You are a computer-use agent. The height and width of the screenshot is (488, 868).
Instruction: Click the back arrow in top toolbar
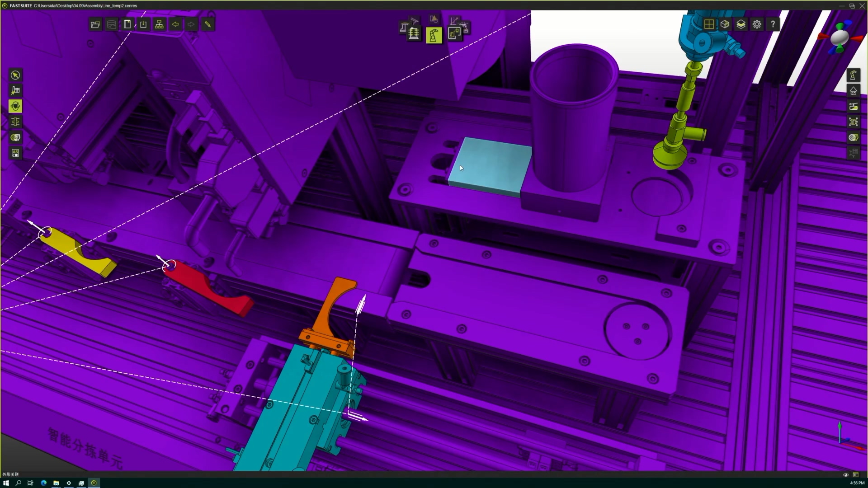pos(175,24)
